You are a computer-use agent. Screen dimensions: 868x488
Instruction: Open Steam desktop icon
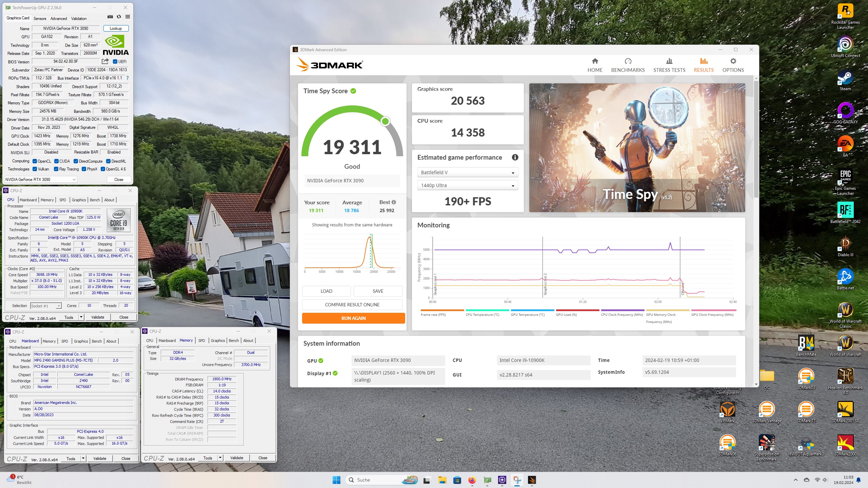click(845, 80)
